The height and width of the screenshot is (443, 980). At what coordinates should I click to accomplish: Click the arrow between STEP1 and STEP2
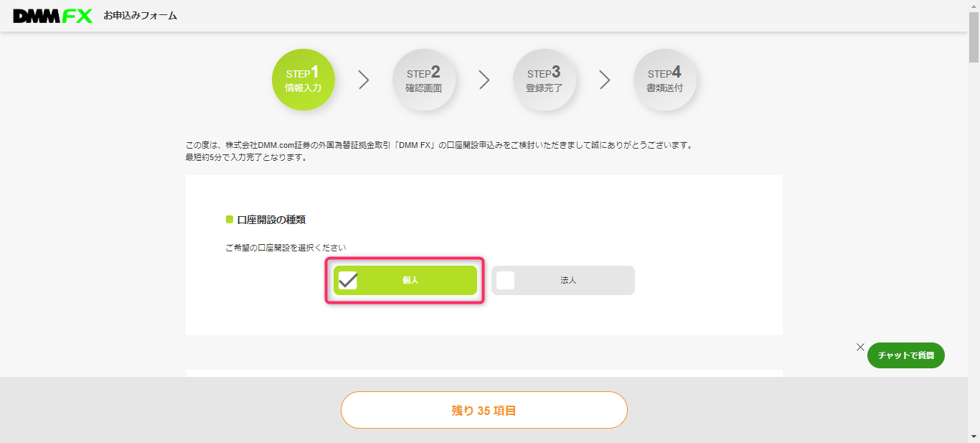[x=363, y=80]
